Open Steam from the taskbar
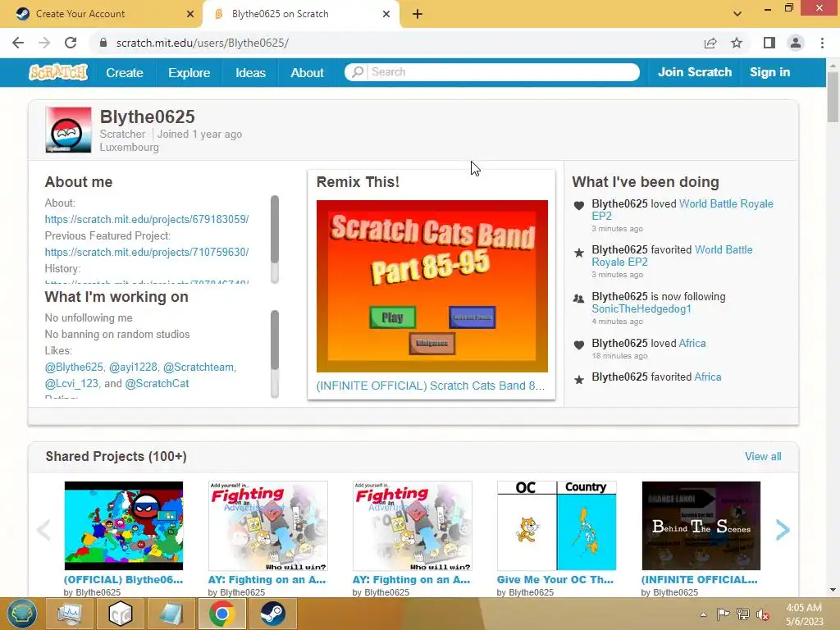840x630 pixels. click(272, 614)
